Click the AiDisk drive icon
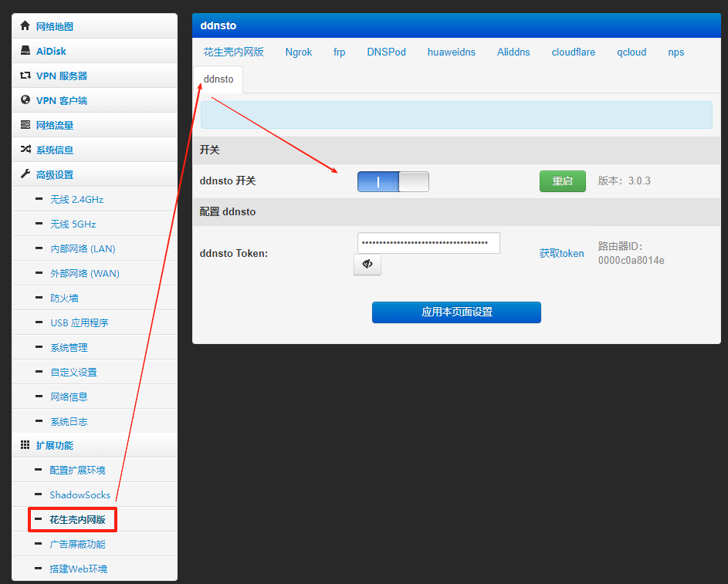The width and height of the screenshot is (728, 584). coord(25,51)
